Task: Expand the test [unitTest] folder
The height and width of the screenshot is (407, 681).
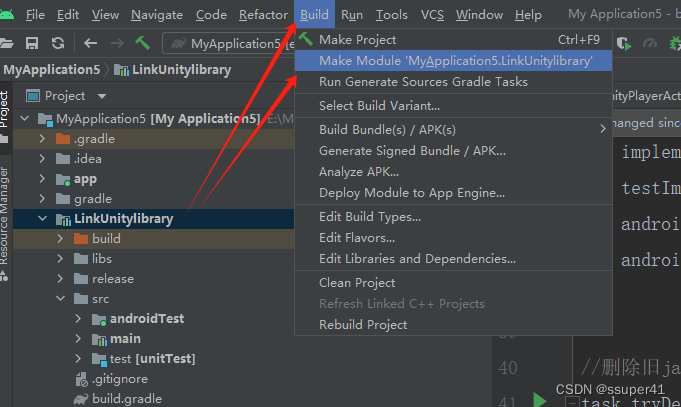Action: tap(78, 358)
